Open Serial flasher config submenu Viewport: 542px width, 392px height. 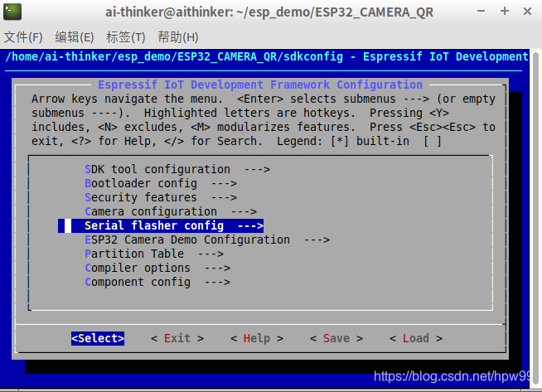pos(161,225)
